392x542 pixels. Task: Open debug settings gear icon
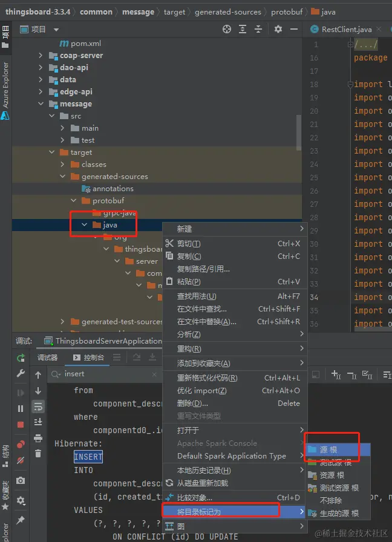pos(21,500)
